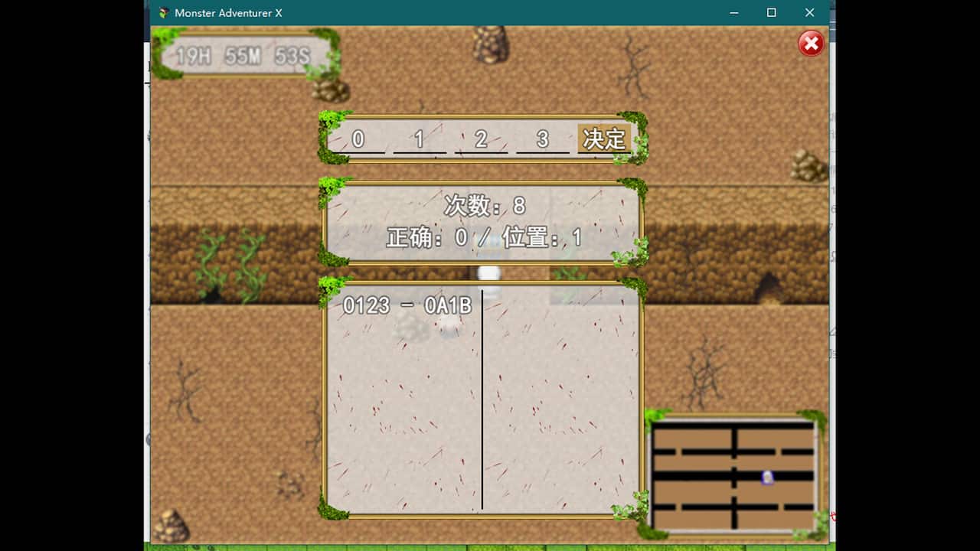Confirm the guess with the 决定 button

tap(604, 139)
